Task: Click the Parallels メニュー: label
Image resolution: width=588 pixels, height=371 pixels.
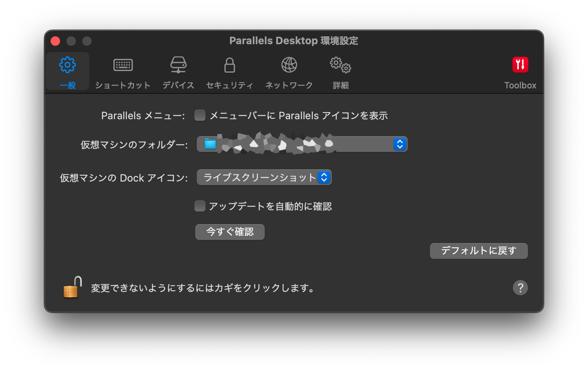Action: pyautogui.click(x=143, y=116)
